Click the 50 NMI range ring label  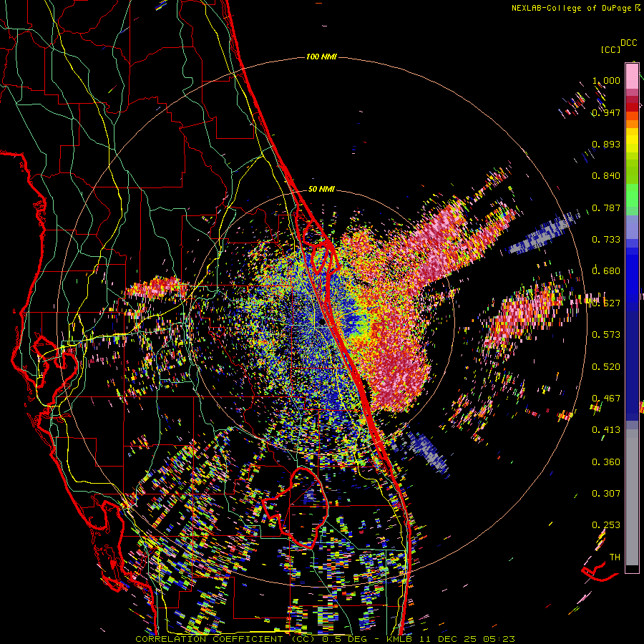(x=321, y=190)
